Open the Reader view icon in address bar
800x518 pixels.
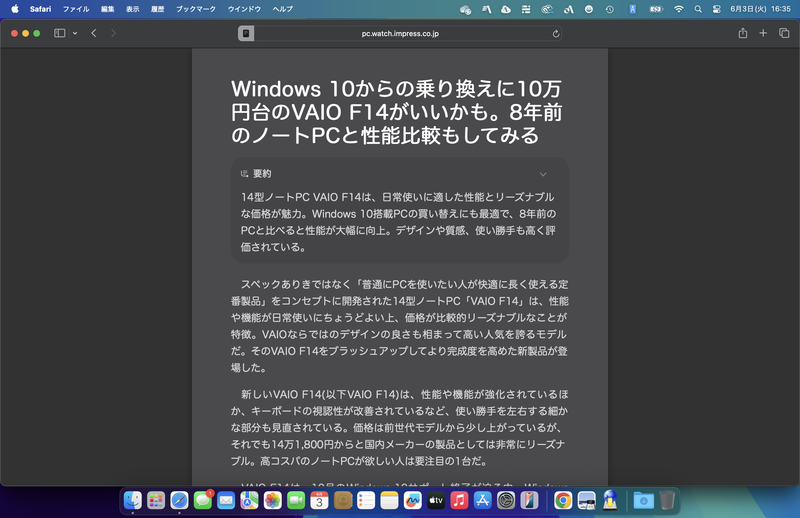[x=246, y=34]
